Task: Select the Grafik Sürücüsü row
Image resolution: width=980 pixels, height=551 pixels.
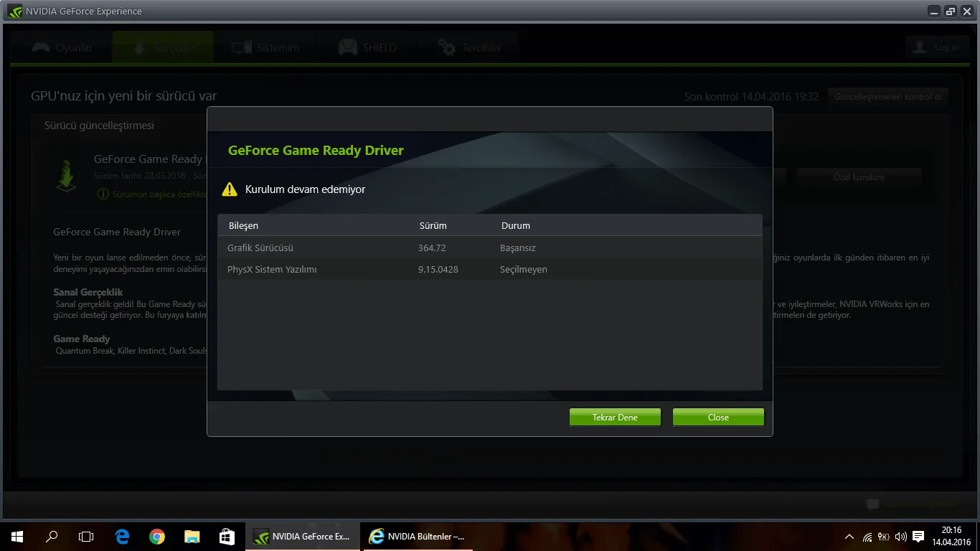Action: pyautogui.click(x=489, y=248)
